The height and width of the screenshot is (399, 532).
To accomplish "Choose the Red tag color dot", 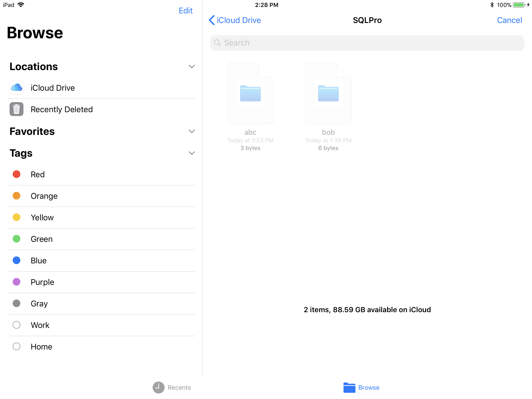I will click(x=16, y=174).
